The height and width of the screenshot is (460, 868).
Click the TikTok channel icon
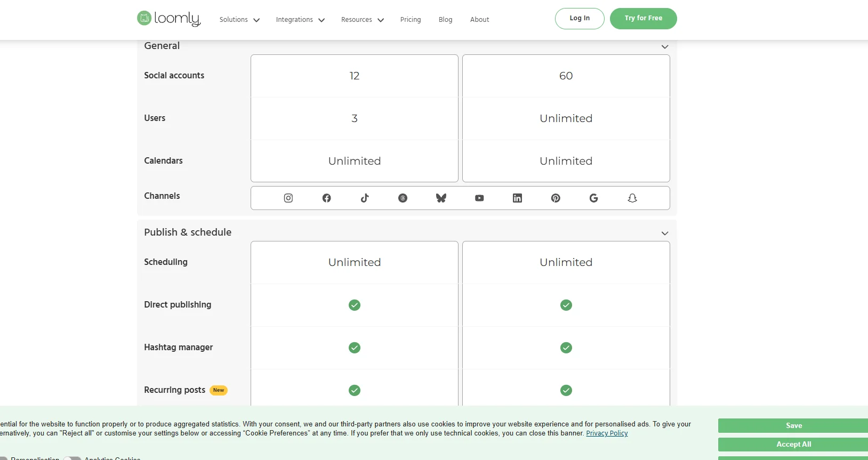[365, 198]
